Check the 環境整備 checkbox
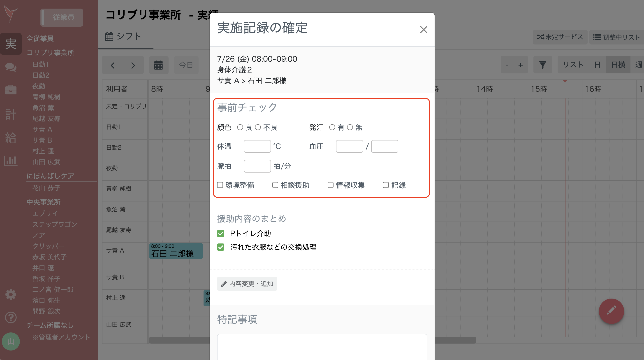Image resolution: width=644 pixels, height=360 pixels. click(220, 185)
